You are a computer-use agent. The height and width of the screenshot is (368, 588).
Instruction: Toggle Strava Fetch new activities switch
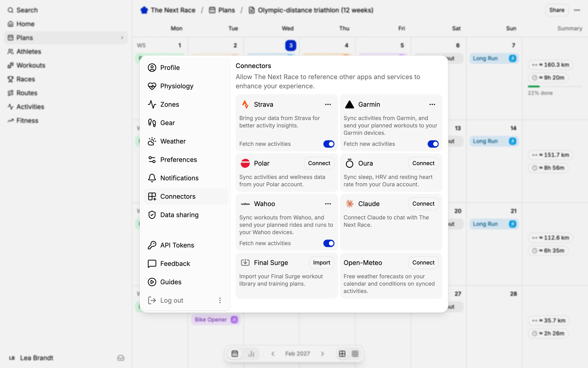329,144
